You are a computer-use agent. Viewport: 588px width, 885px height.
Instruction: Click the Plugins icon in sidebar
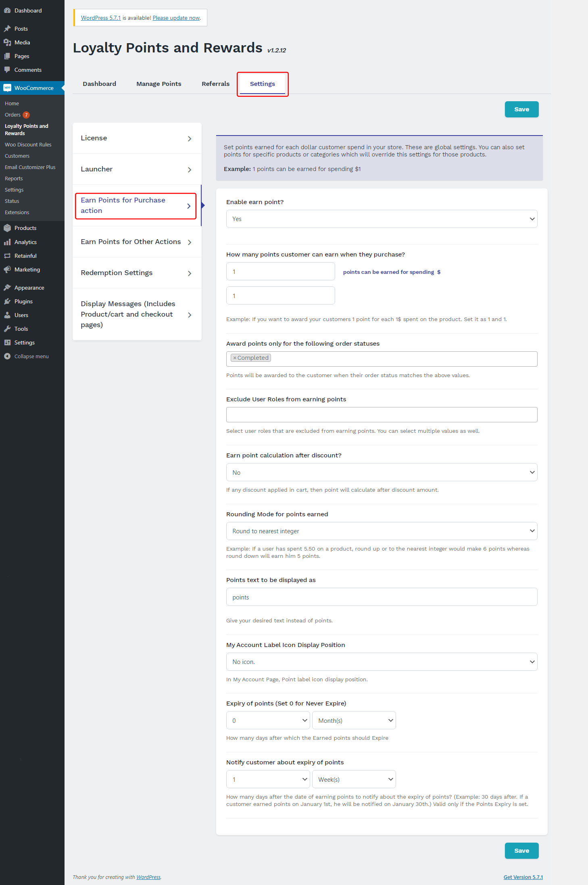click(x=7, y=301)
